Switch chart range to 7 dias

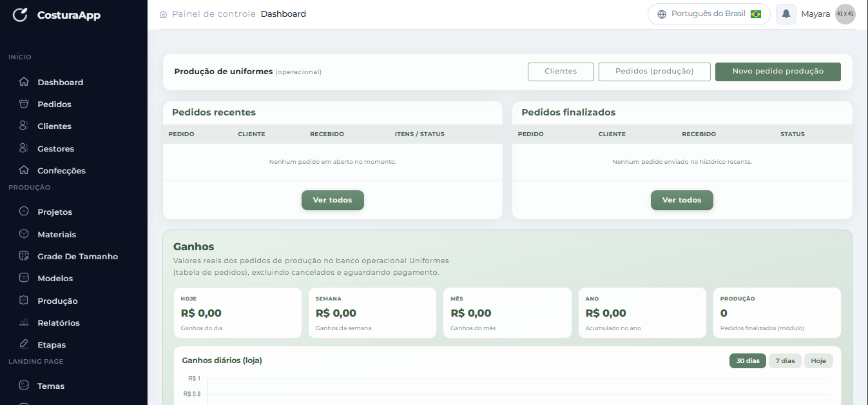[785, 361]
